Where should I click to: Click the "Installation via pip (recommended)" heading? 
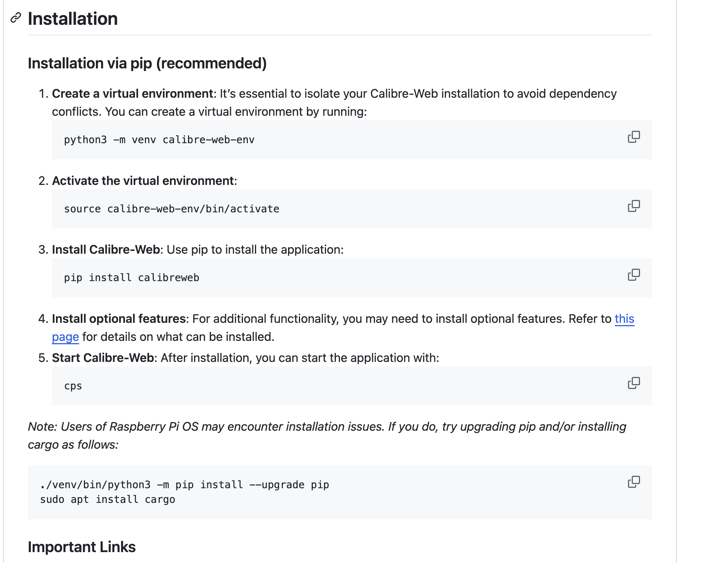[147, 63]
